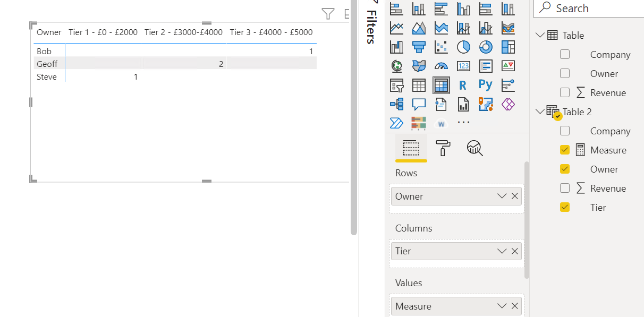Select the Decomposition tree visual
Image resolution: width=644 pixels, height=317 pixels.
click(x=396, y=104)
